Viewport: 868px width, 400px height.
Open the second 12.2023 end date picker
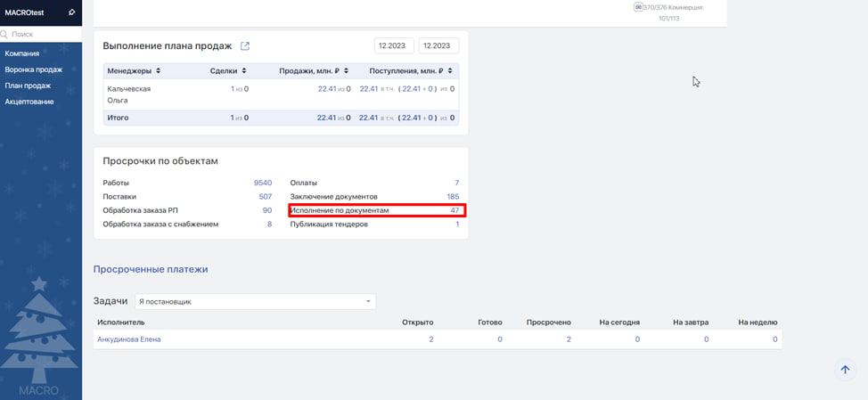click(x=438, y=46)
